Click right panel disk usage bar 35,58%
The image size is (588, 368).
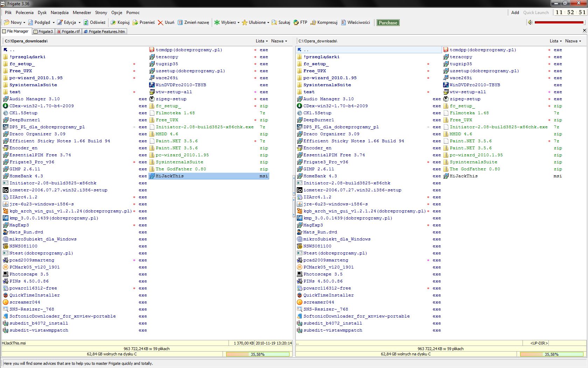click(x=552, y=354)
